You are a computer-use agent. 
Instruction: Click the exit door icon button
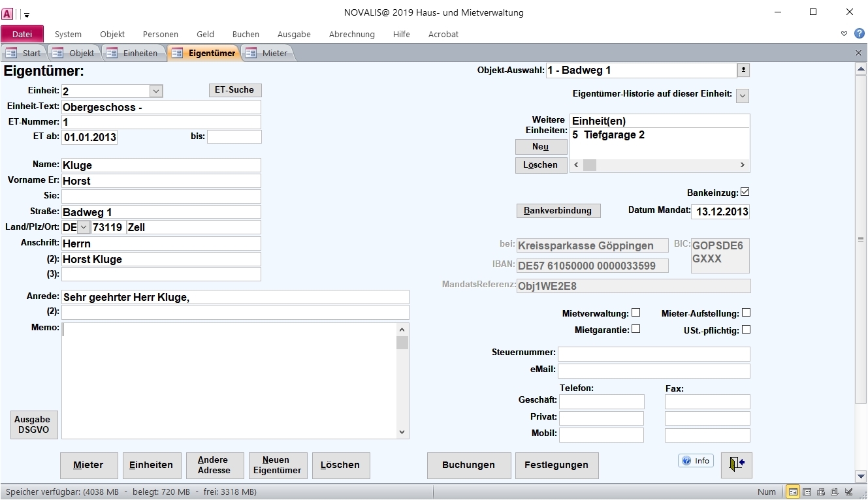pyautogui.click(x=737, y=464)
